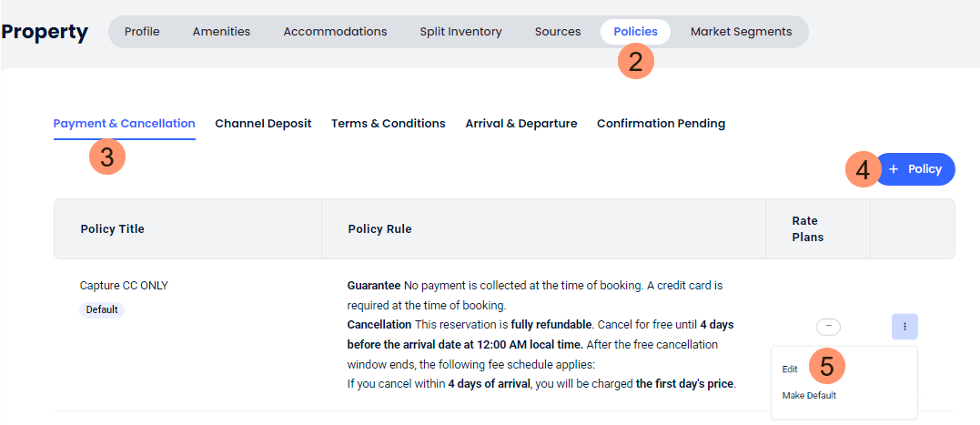Choose Edit from the policy actions menu
Screen dimensions: 980x425
click(790, 369)
